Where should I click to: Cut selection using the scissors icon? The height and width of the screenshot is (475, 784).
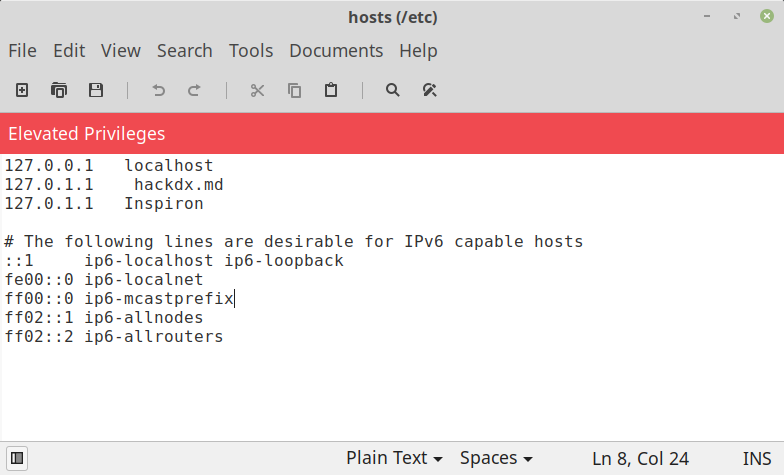coord(257,90)
